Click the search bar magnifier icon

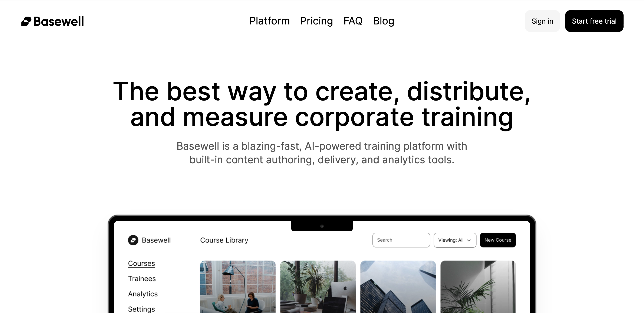401,240
